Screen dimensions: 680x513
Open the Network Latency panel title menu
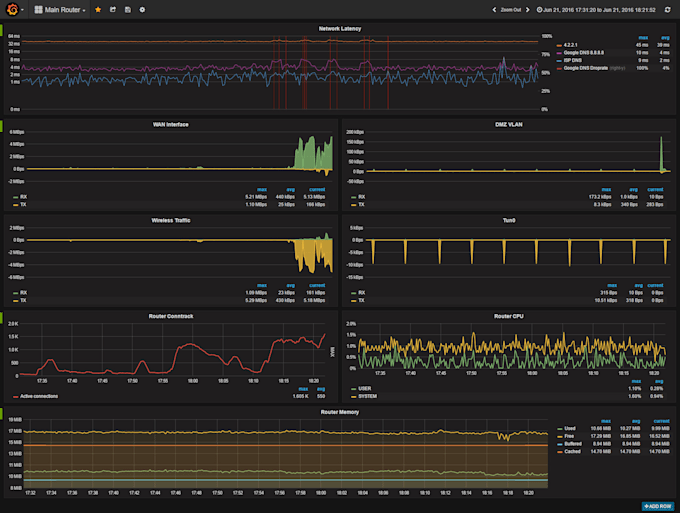coord(340,29)
